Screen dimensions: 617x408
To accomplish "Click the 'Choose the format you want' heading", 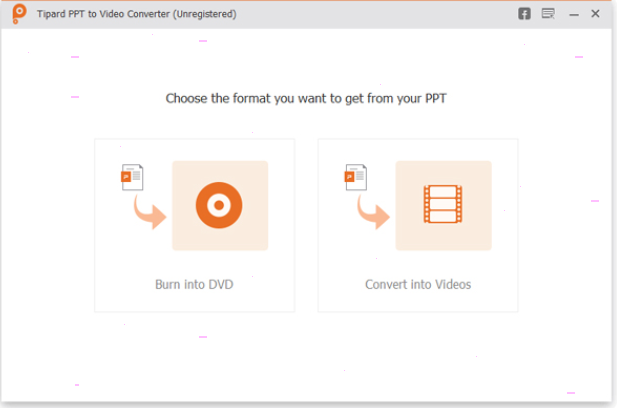I will click(306, 98).
